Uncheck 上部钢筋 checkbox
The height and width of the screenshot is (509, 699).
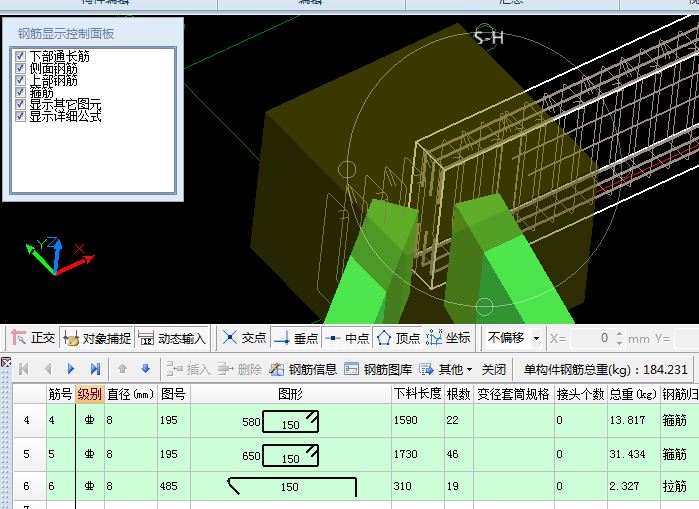tap(20, 80)
